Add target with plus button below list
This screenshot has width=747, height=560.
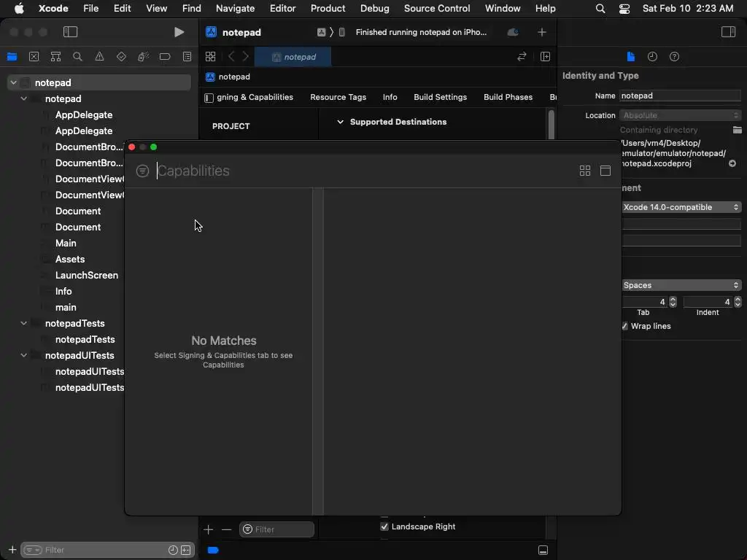[x=208, y=529]
